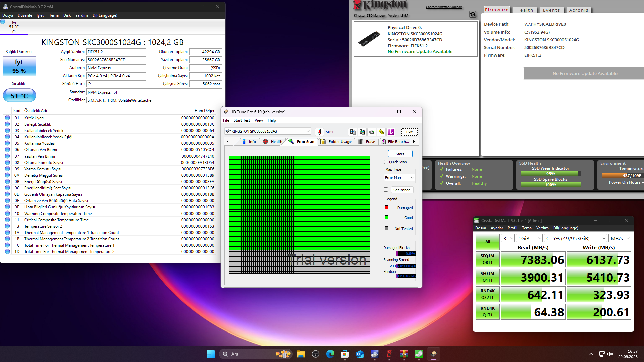Open Microsoft Store from the taskbar
Image resolution: width=644 pixels, height=362 pixels.
pos(345,354)
